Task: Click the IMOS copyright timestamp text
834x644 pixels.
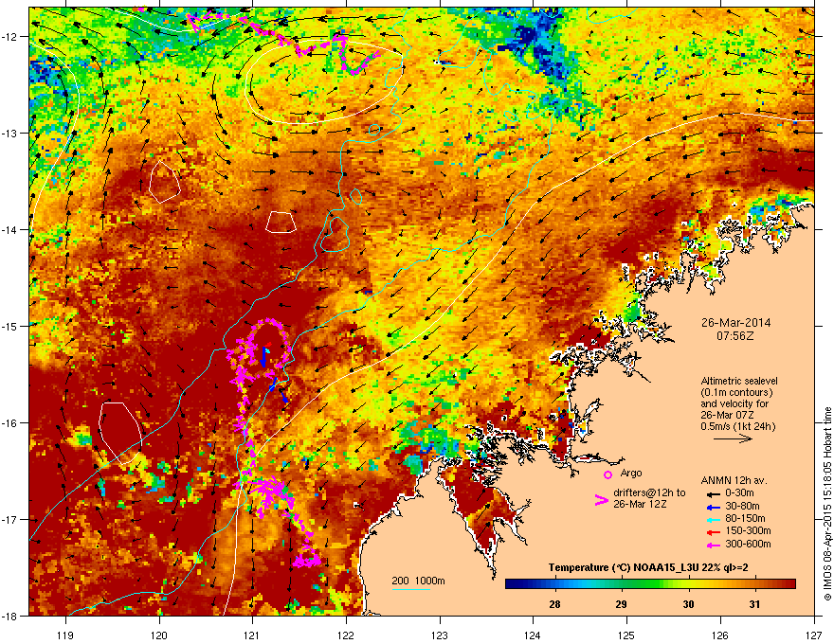Action: (x=827, y=504)
